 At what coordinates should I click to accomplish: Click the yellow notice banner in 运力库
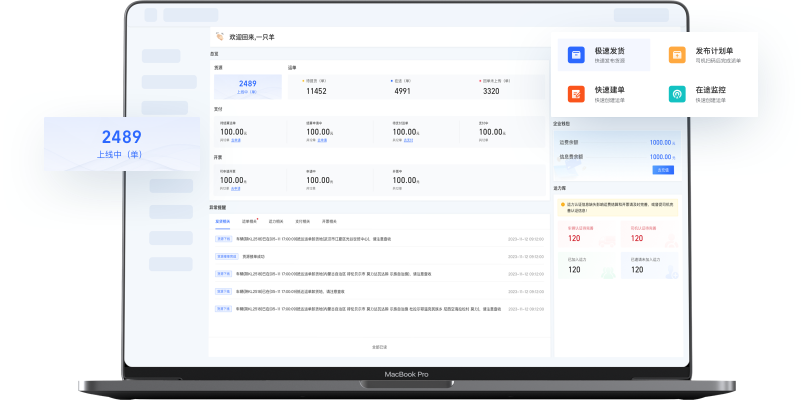(x=618, y=207)
